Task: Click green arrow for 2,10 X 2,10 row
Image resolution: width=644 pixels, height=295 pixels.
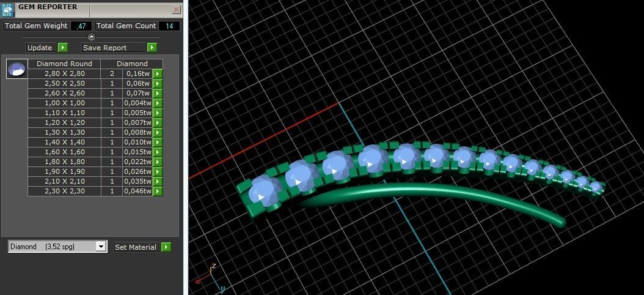Action: click(157, 181)
